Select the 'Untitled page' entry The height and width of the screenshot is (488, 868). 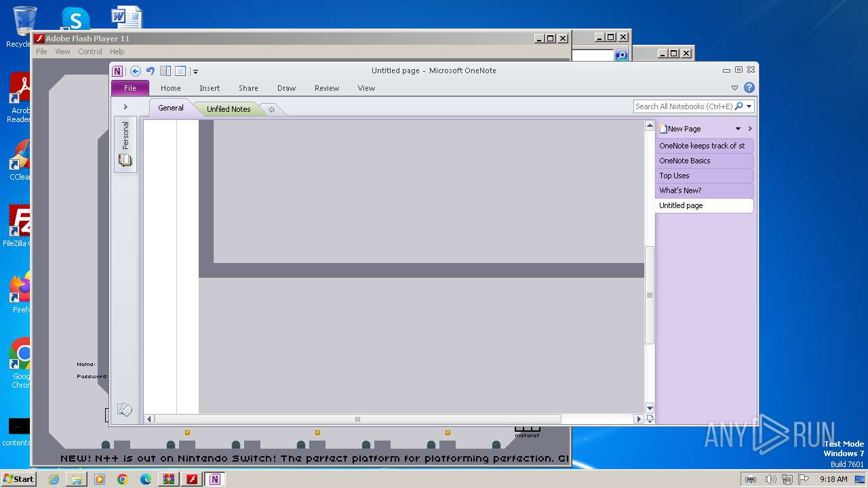(705, 205)
